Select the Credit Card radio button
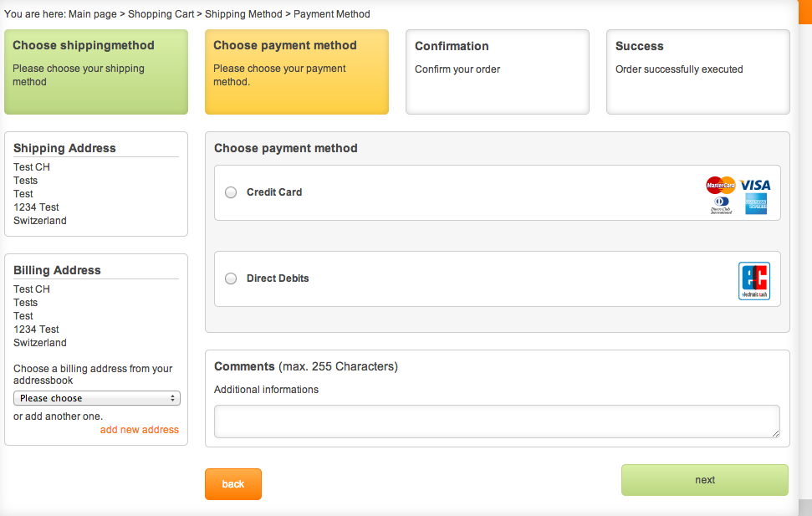The image size is (812, 516). 231,192
